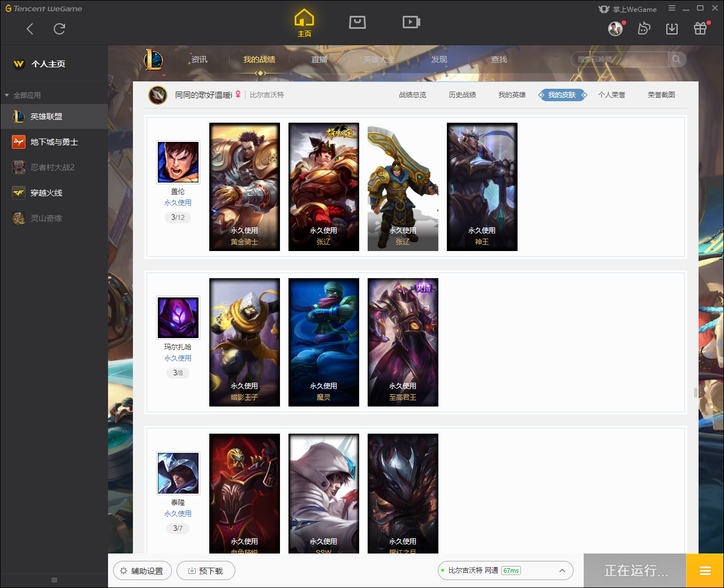Go back using the left arrow

pos(30,29)
